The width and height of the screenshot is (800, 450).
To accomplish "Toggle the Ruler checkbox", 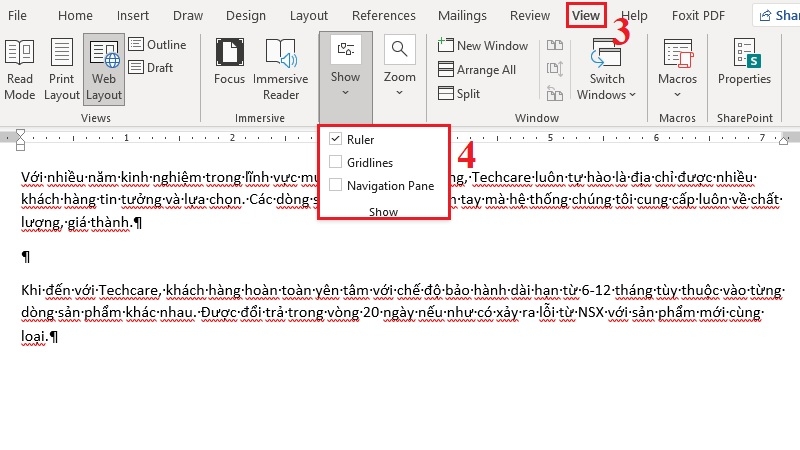I will point(335,138).
